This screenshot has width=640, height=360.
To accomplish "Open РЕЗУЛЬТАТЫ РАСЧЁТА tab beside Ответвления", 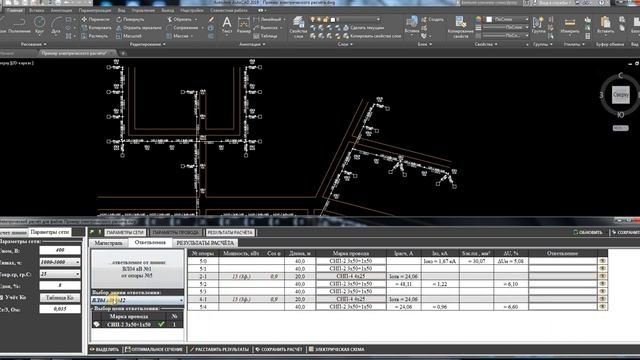I will [x=205, y=243].
